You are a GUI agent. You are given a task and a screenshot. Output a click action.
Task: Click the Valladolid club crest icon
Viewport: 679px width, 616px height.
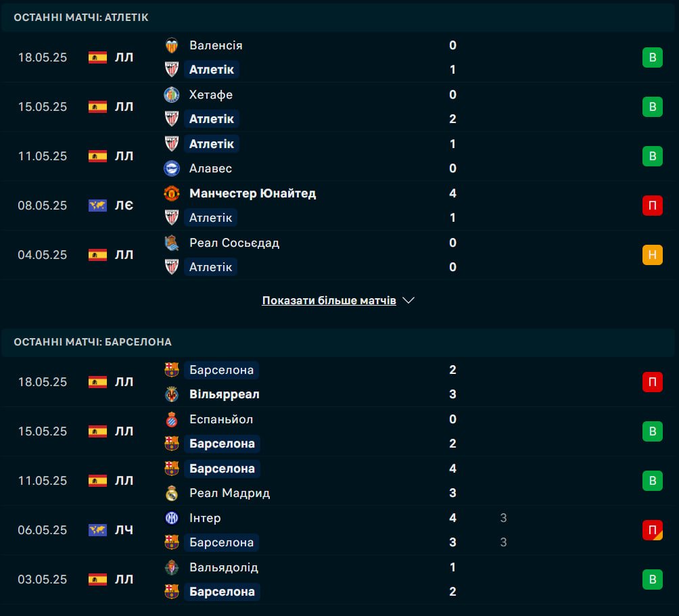[172, 567]
